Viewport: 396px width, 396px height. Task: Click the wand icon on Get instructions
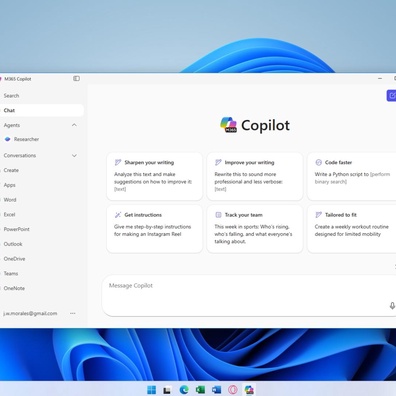118,215
